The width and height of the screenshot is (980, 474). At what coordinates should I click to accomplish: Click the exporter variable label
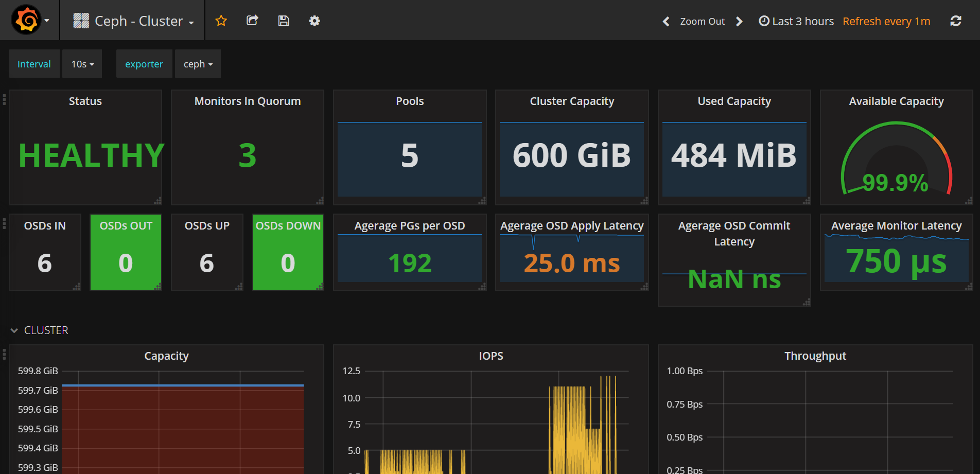tap(144, 64)
